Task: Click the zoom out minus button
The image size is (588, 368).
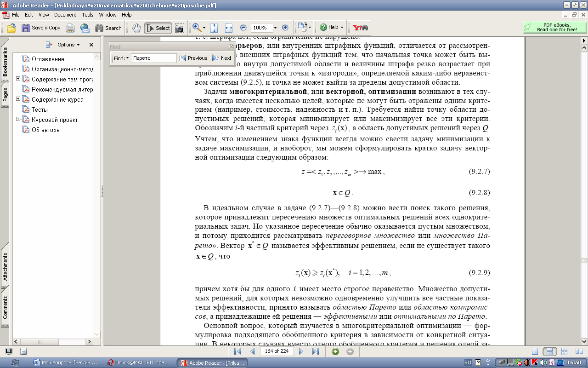Action: (x=243, y=28)
